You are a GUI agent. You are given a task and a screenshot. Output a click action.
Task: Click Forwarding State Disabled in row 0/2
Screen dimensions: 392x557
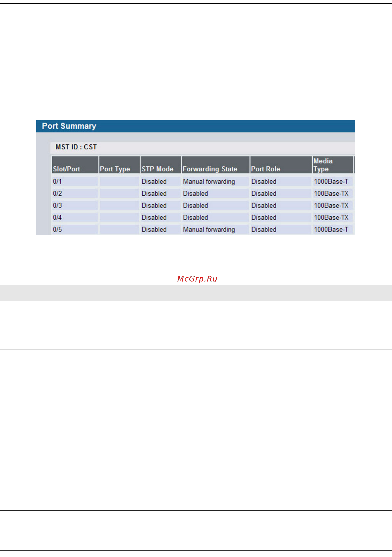click(195, 194)
